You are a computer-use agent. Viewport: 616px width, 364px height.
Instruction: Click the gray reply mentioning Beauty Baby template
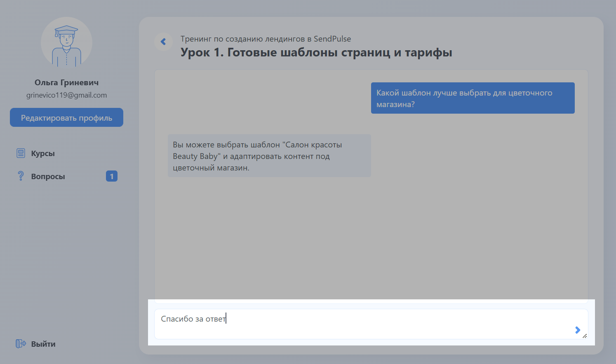(x=269, y=156)
